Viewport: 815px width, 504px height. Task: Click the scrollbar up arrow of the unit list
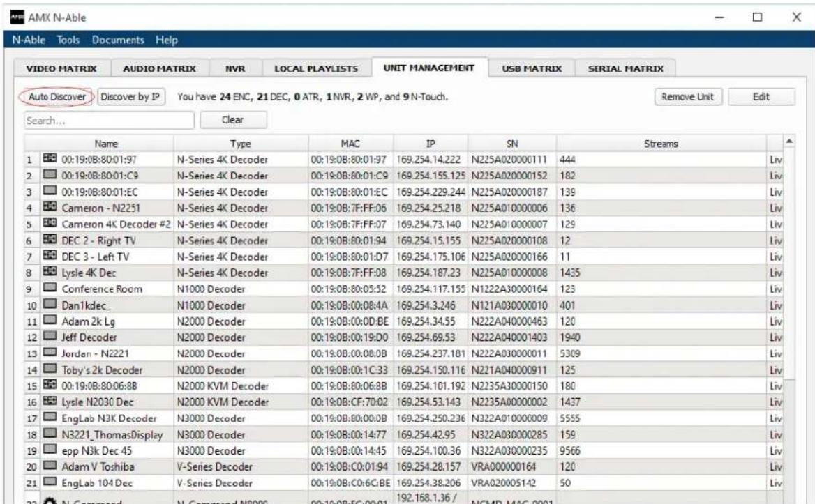(x=790, y=142)
